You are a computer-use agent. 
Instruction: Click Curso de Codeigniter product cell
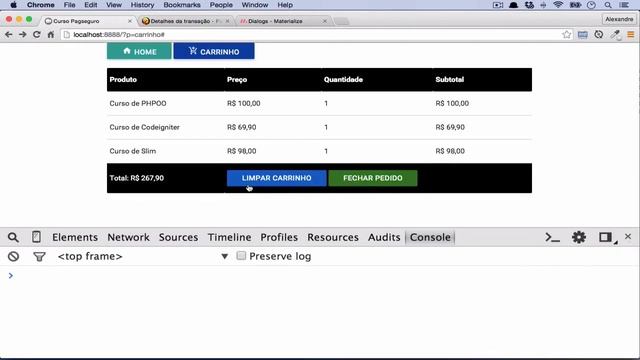pyautogui.click(x=144, y=127)
